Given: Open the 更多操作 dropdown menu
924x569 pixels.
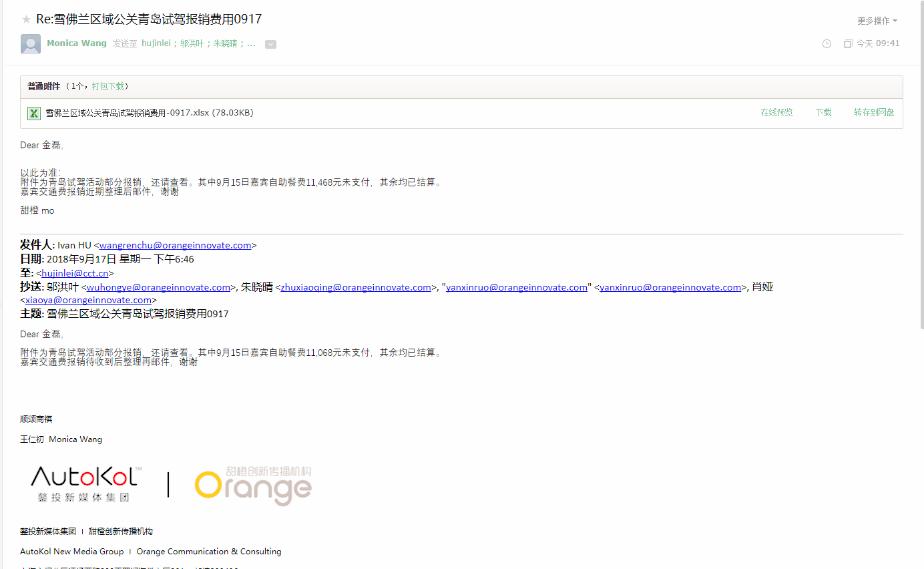Looking at the screenshot, I should 877,21.
